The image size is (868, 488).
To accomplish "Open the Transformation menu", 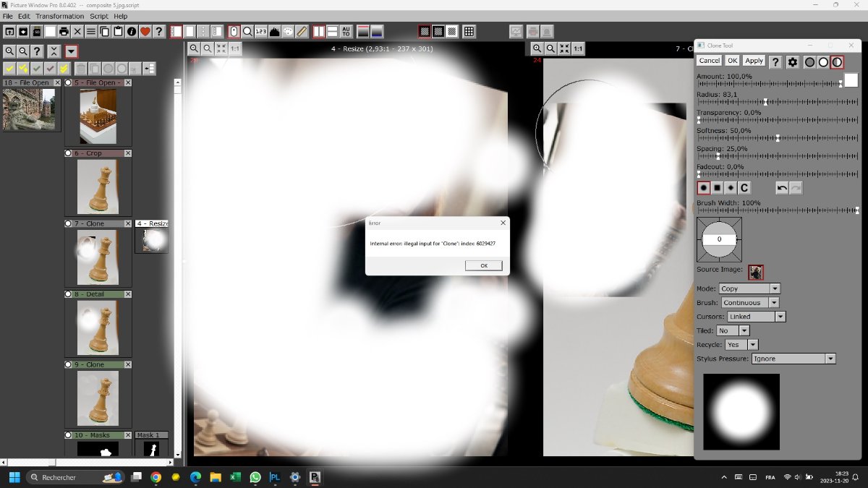I will pos(59,16).
